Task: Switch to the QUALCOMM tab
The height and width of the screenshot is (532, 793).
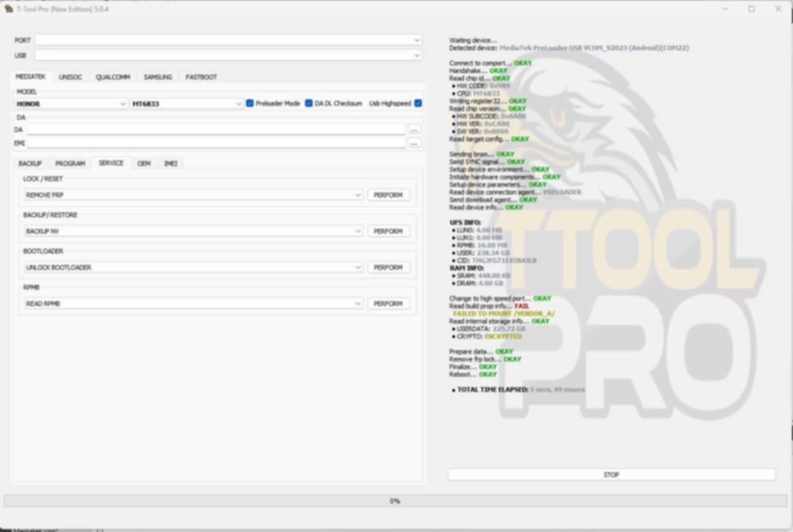Action: [113, 77]
